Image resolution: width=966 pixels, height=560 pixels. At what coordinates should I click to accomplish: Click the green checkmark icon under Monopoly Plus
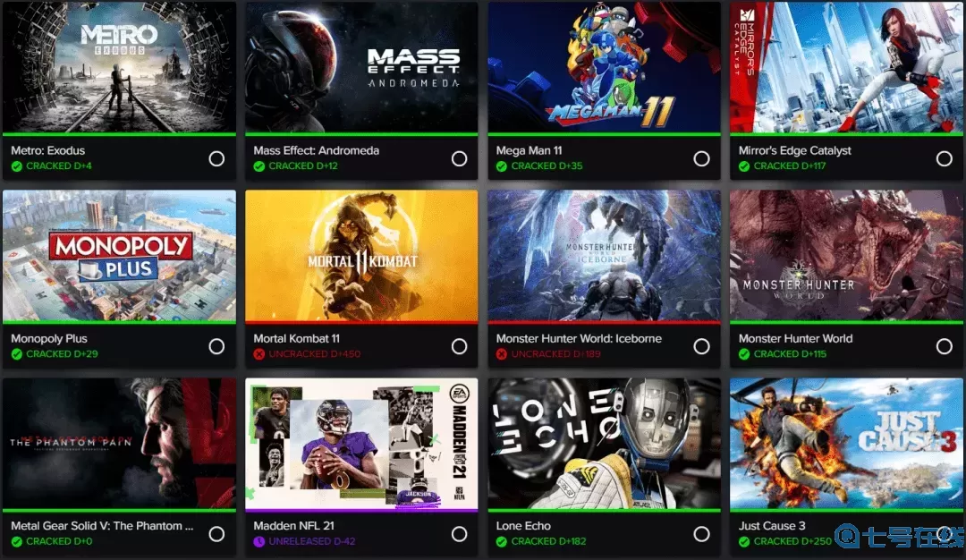(x=17, y=354)
